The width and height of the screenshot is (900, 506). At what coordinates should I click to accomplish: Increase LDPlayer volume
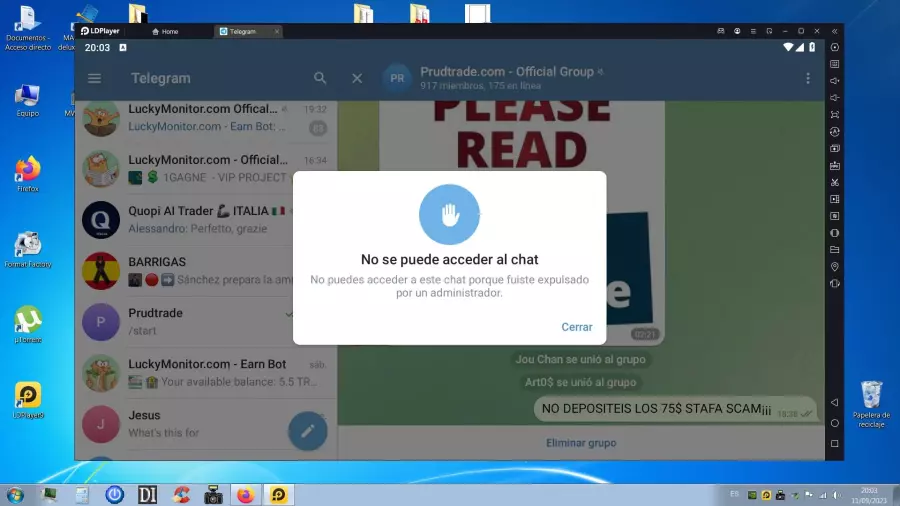tap(835, 81)
